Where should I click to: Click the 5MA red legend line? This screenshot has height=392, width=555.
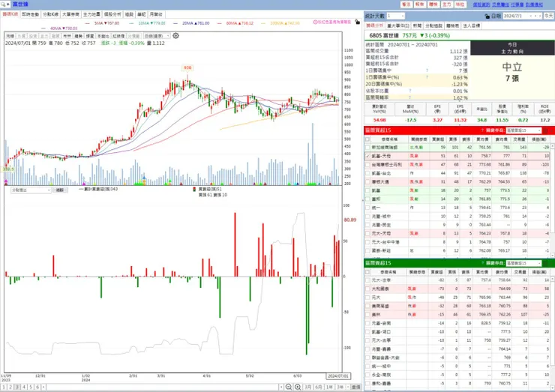[88, 23]
